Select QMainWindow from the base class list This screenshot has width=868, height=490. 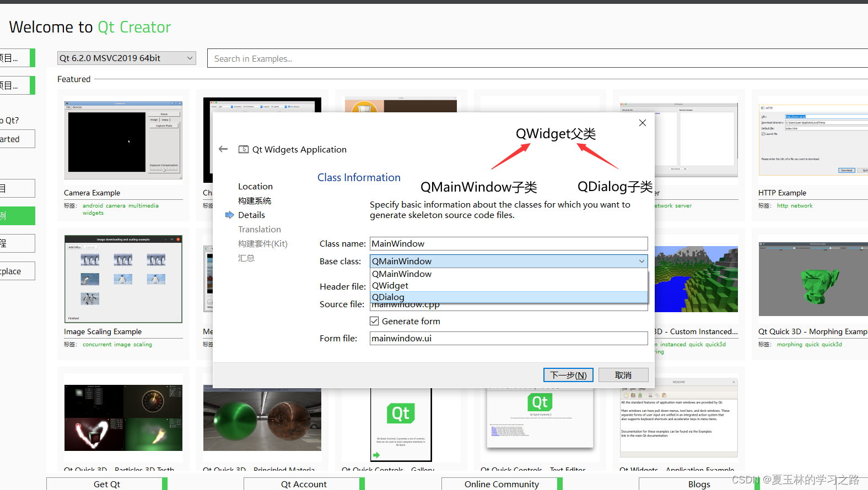click(509, 274)
